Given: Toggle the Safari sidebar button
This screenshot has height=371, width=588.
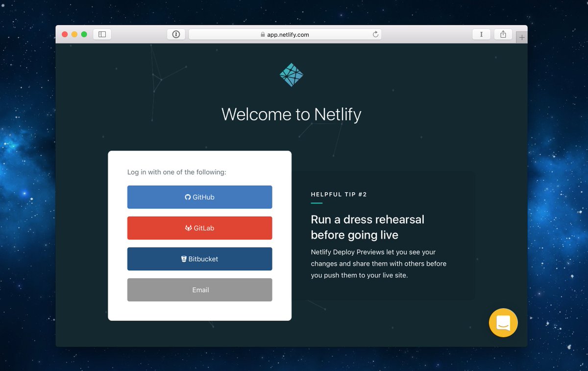Looking at the screenshot, I should click(102, 34).
